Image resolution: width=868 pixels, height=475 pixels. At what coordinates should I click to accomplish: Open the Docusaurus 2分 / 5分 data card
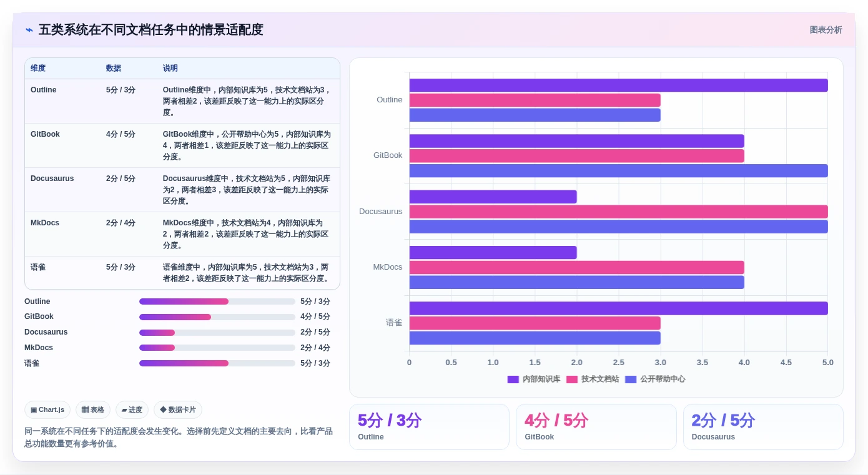763,427
